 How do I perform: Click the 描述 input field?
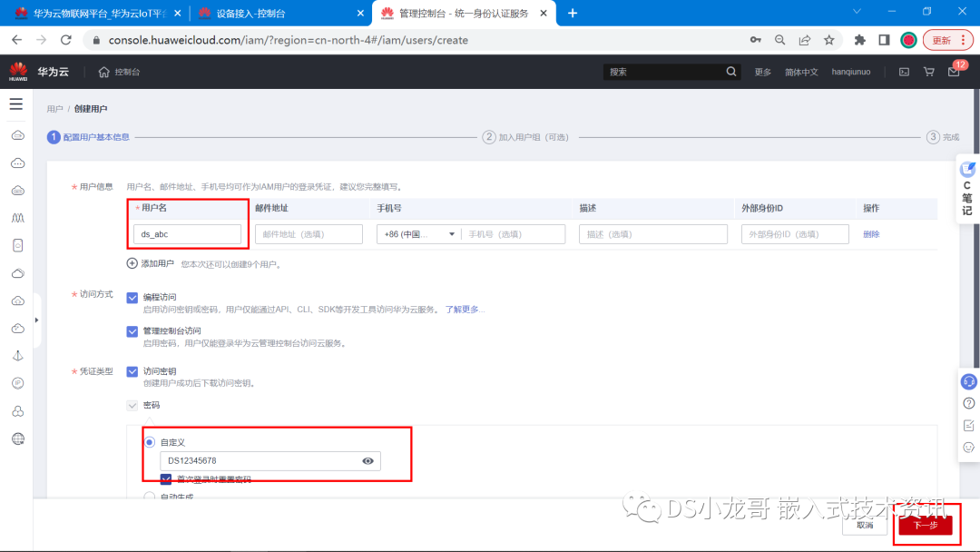pyautogui.click(x=653, y=234)
